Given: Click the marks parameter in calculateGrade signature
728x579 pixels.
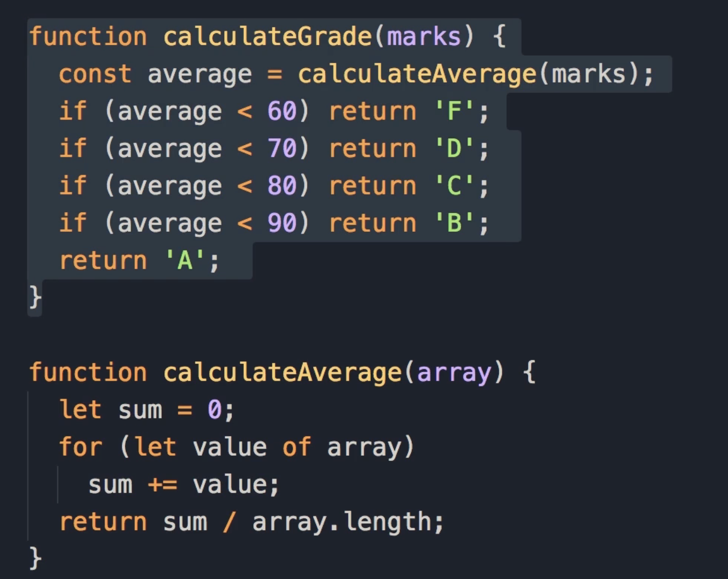Looking at the screenshot, I should click(424, 37).
